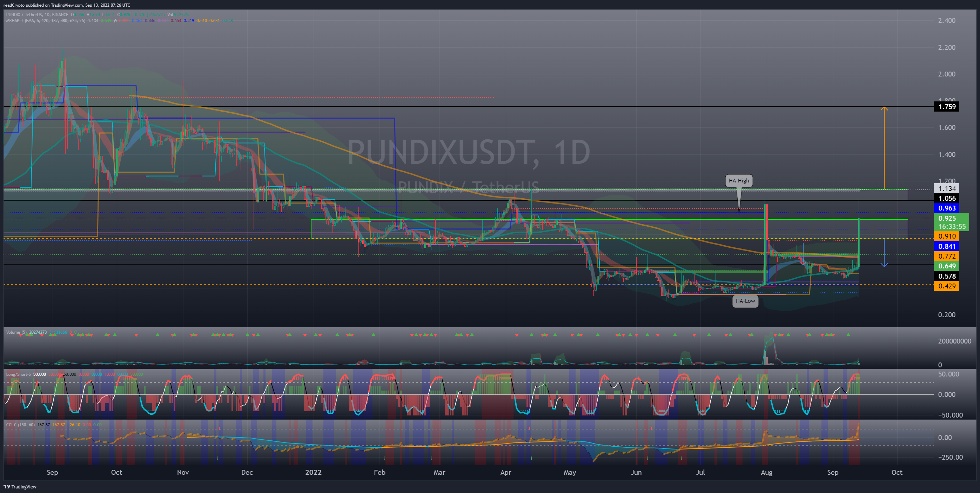Click the Apr time axis label
This screenshot has height=493, width=980.
tap(505, 472)
